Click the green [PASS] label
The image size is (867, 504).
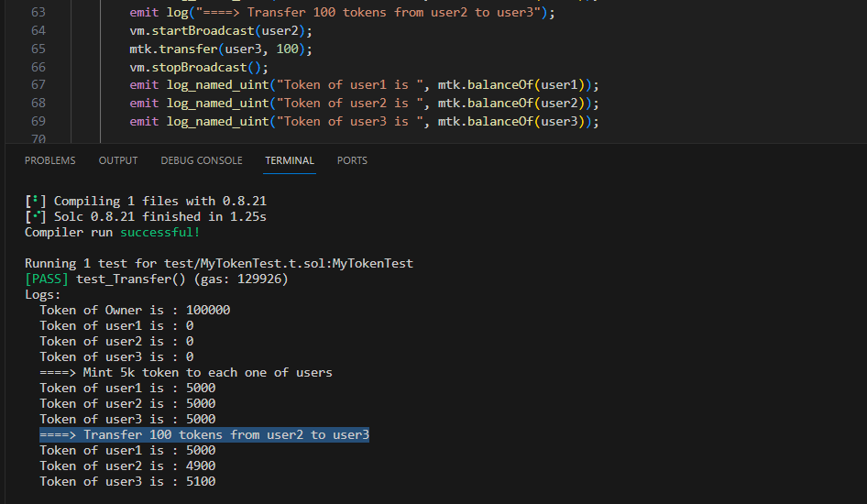point(47,279)
